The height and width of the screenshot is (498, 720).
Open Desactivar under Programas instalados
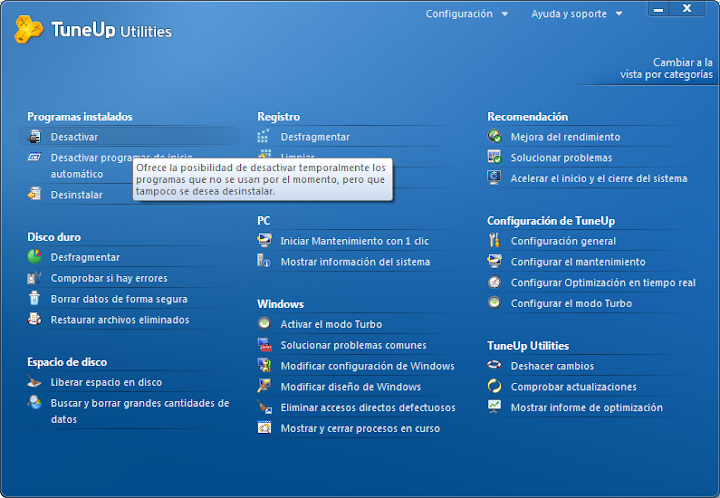pos(74,137)
